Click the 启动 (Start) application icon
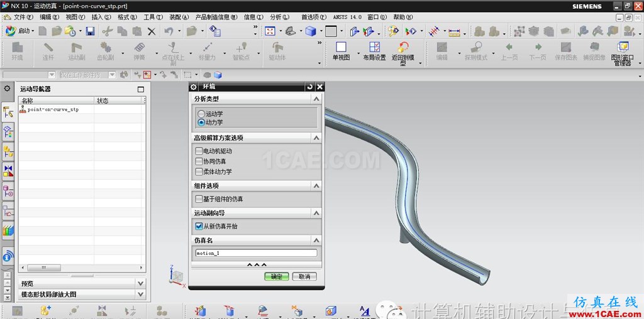Screen dimensions: 644x319 point(11,31)
